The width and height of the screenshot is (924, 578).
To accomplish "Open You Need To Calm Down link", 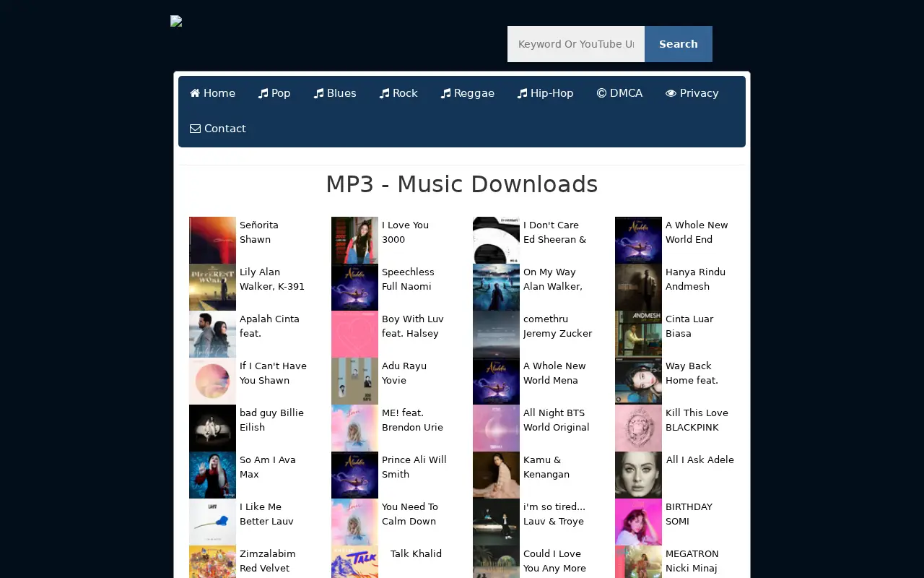I will pyautogui.click(x=410, y=514).
